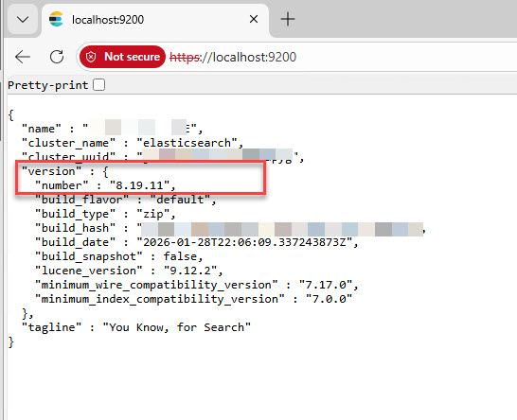Open the tab search dropdown arrow
Image resolution: width=517 pixels, height=420 pixels.
click(x=23, y=20)
